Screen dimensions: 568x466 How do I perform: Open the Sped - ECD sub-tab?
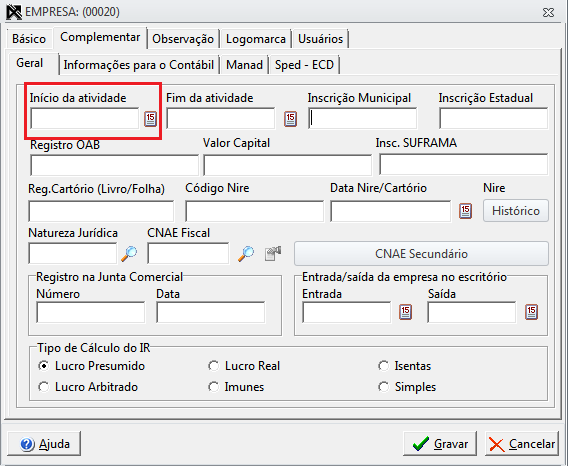304,65
